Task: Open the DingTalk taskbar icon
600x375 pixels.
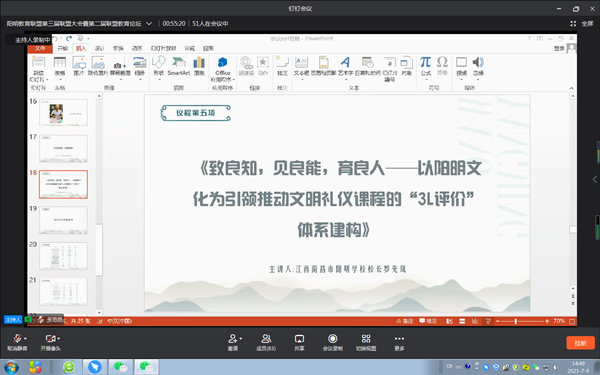Action: coord(95,367)
